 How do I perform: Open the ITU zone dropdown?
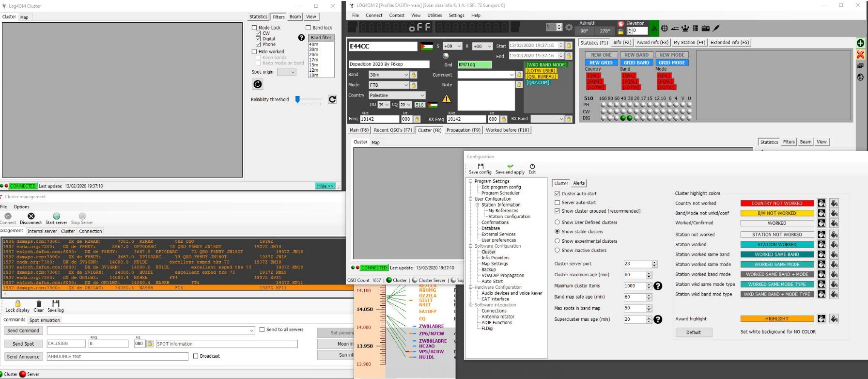pyautogui.click(x=384, y=105)
